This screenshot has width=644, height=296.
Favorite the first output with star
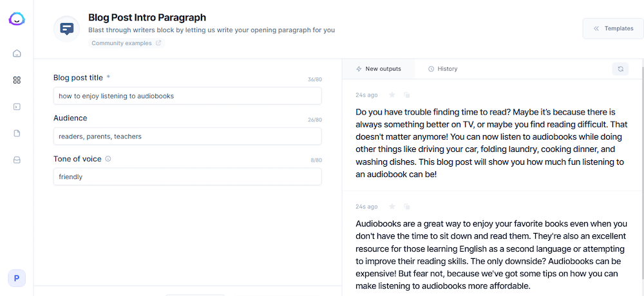(x=392, y=95)
